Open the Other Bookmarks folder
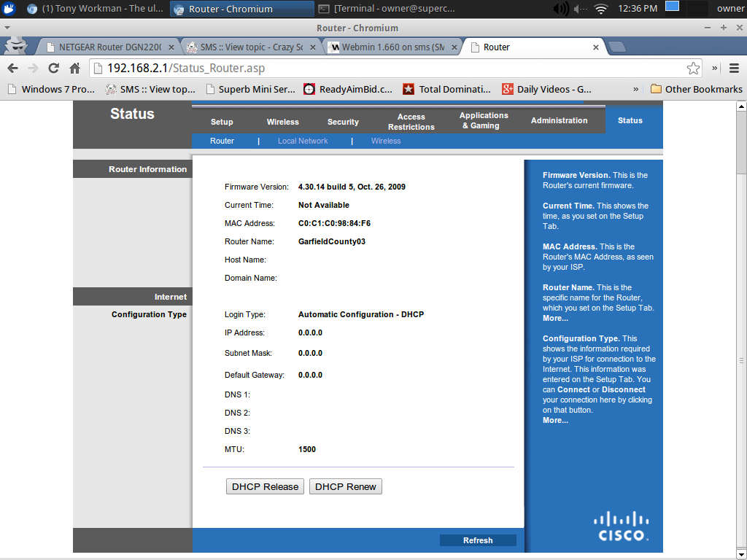Viewport: 747px width, 560px height. [696, 89]
